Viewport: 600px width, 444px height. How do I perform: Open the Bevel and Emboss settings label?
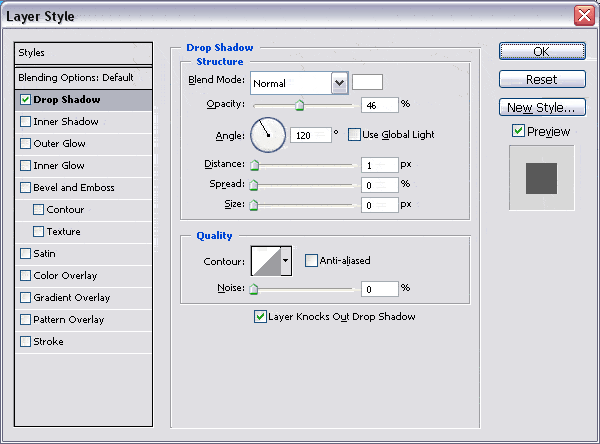(x=74, y=188)
